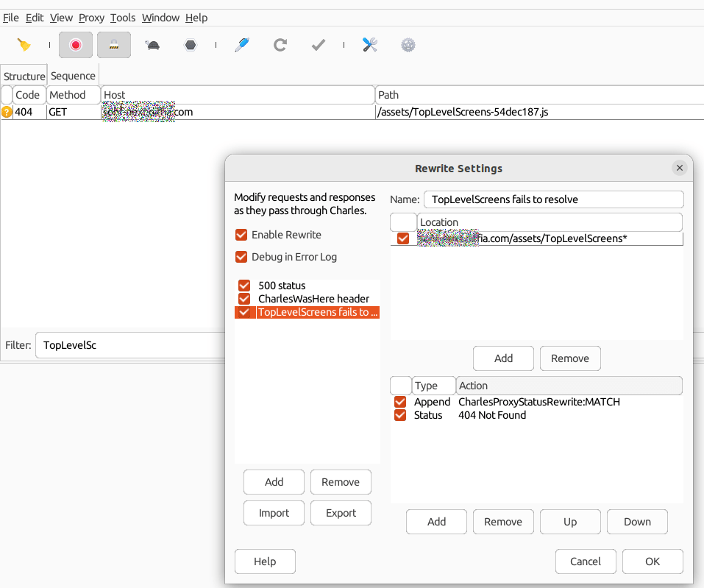Repeat the request using the refresh icon
704x588 pixels.
click(280, 45)
